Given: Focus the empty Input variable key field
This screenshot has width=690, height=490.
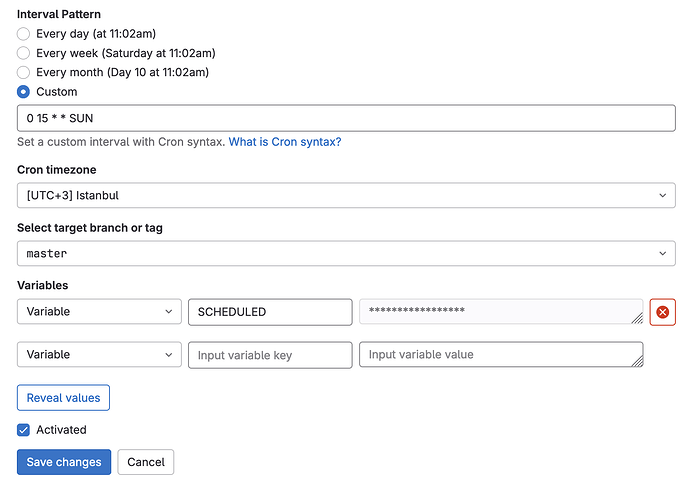Looking at the screenshot, I should coord(270,355).
